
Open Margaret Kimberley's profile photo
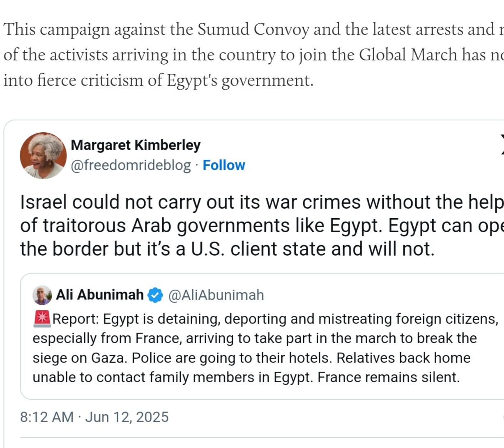click(x=43, y=155)
